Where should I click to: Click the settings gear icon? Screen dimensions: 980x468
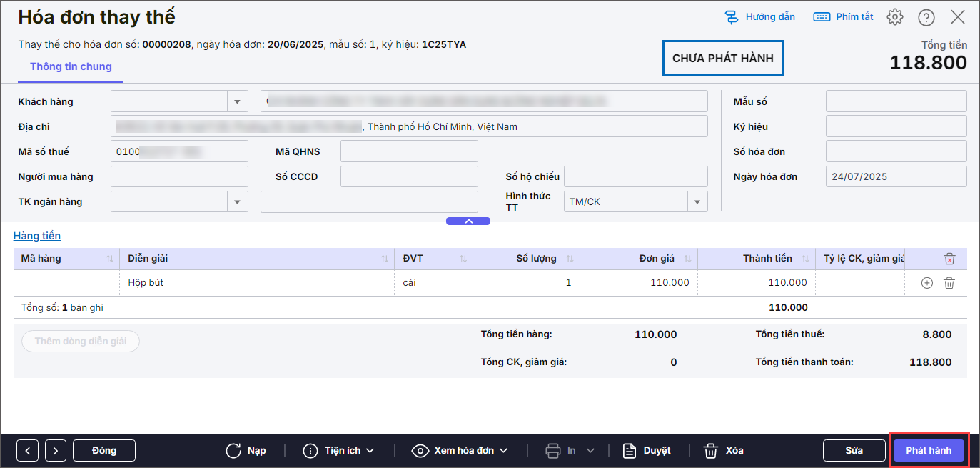[x=895, y=17]
